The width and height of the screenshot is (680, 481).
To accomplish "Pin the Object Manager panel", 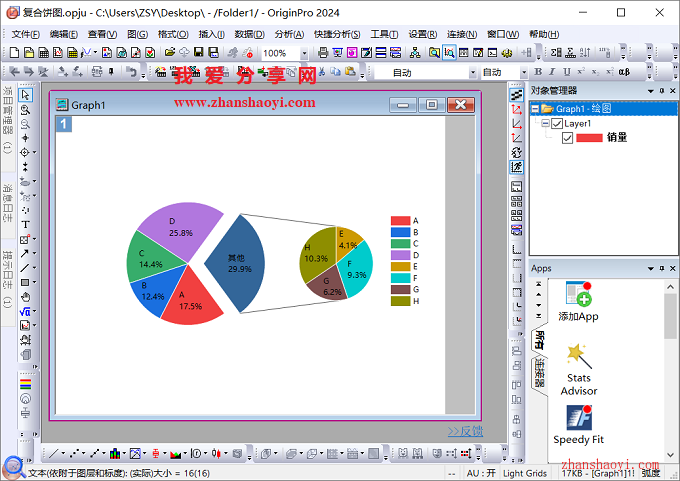I will tap(662, 91).
